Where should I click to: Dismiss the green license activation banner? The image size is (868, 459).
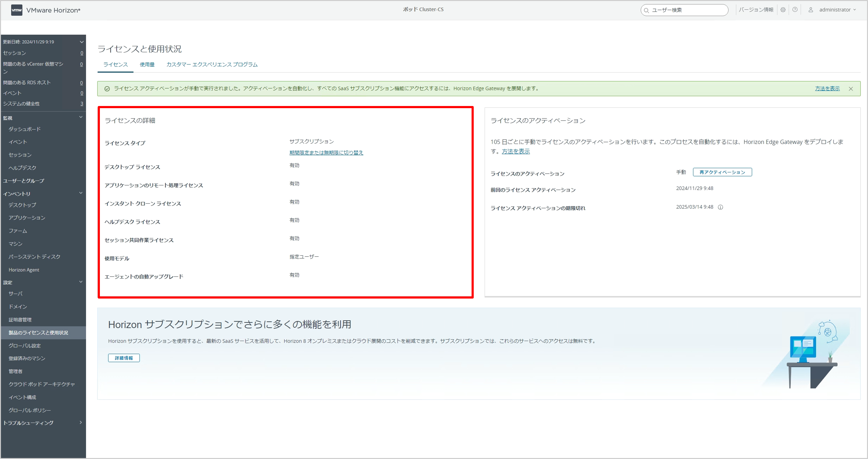(851, 89)
